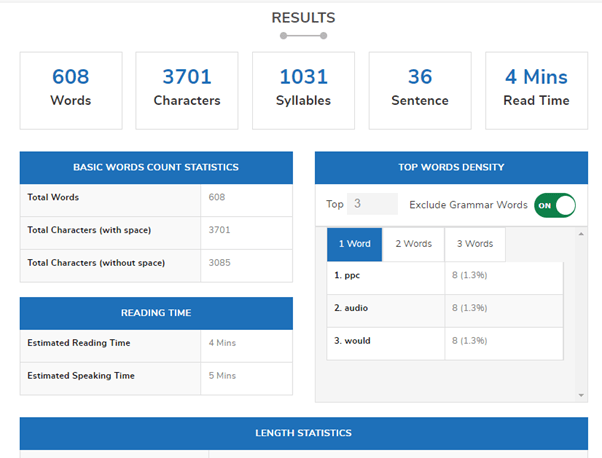
Task: Select the 3 Words density tab
Action: [475, 244]
